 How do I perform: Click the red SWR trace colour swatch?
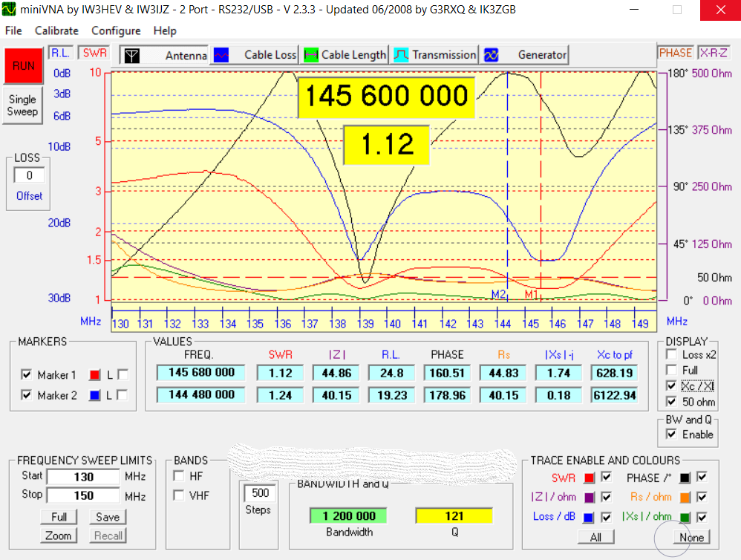[x=590, y=478]
